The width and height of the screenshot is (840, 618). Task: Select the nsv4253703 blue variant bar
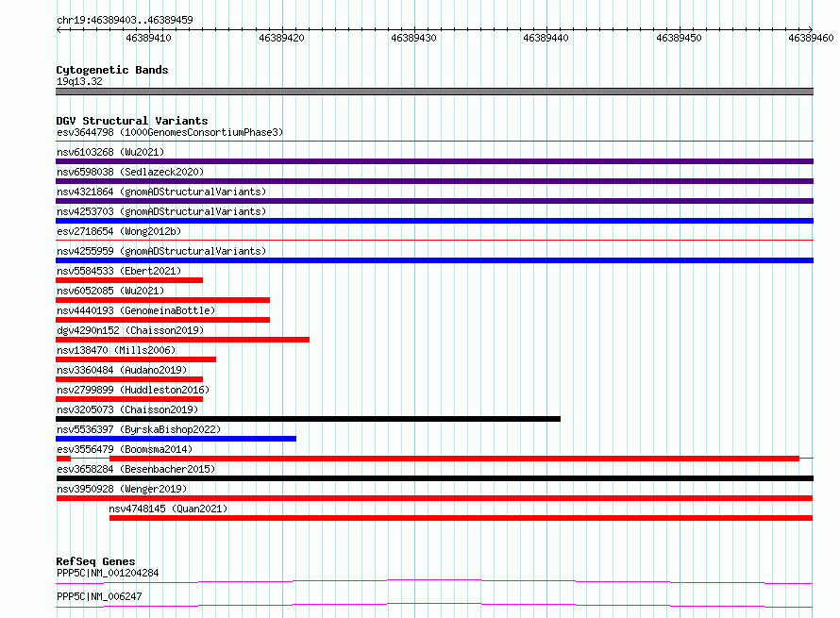pyautogui.click(x=434, y=221)
